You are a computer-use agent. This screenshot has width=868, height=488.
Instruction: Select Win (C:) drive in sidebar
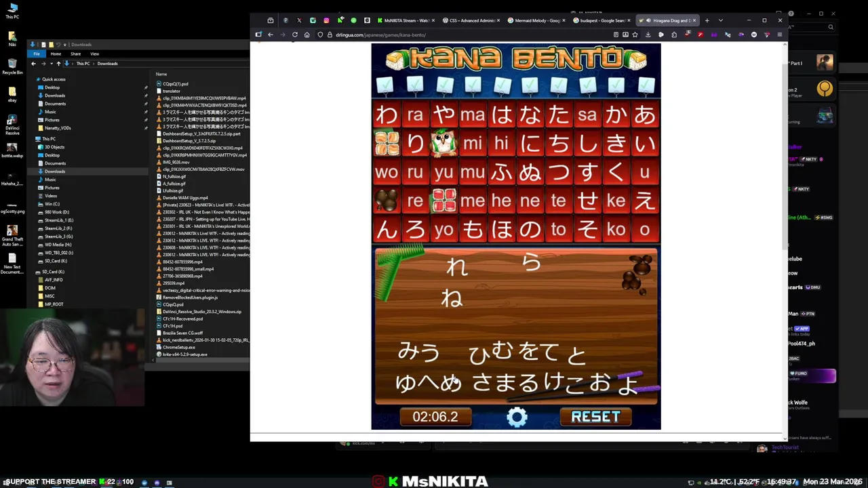(x=52, y=204)
